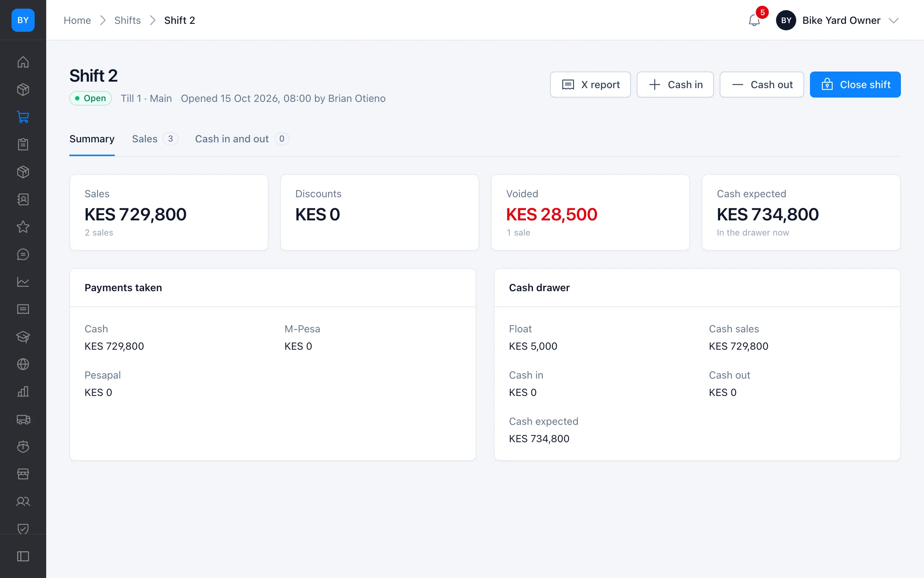Open the receipt icon in the sidebar
The width and height of the screenshot is (924, 578).
tap(23, 309)
